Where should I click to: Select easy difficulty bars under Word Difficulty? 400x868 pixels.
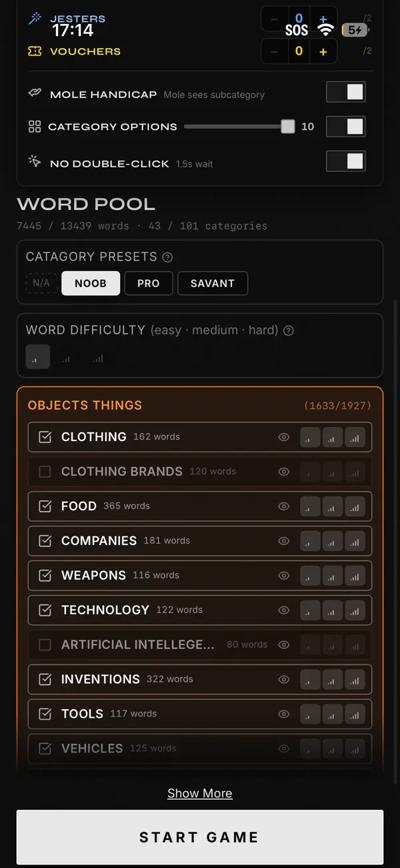click(x=38, y=357)
